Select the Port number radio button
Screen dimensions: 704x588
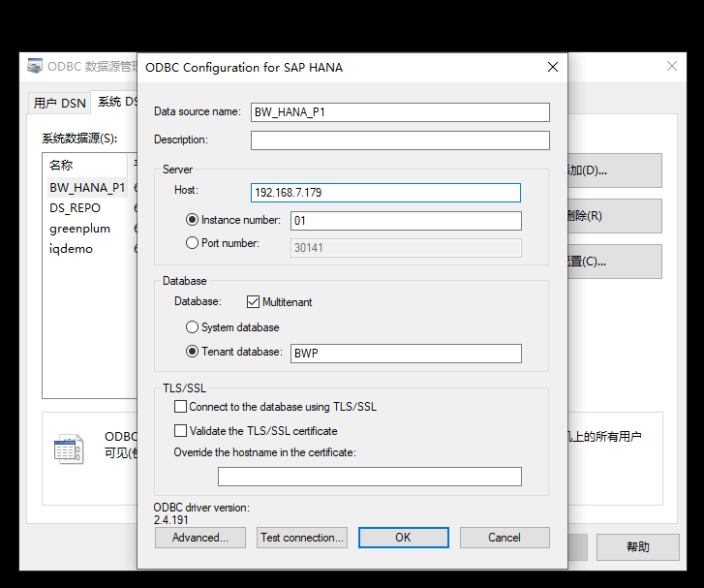pyautogui.click(x=192, y=243)
